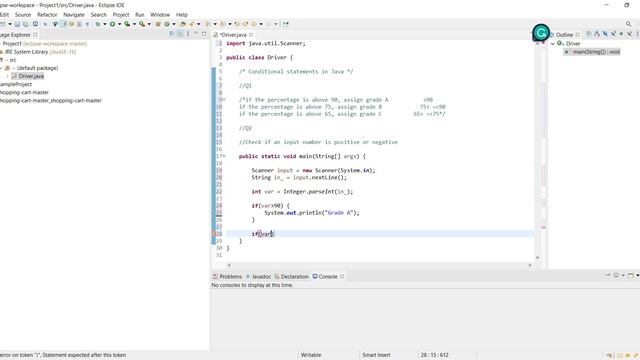Click the Save All icon in the toolbar
Screen dimensions: 640x360
25,24
